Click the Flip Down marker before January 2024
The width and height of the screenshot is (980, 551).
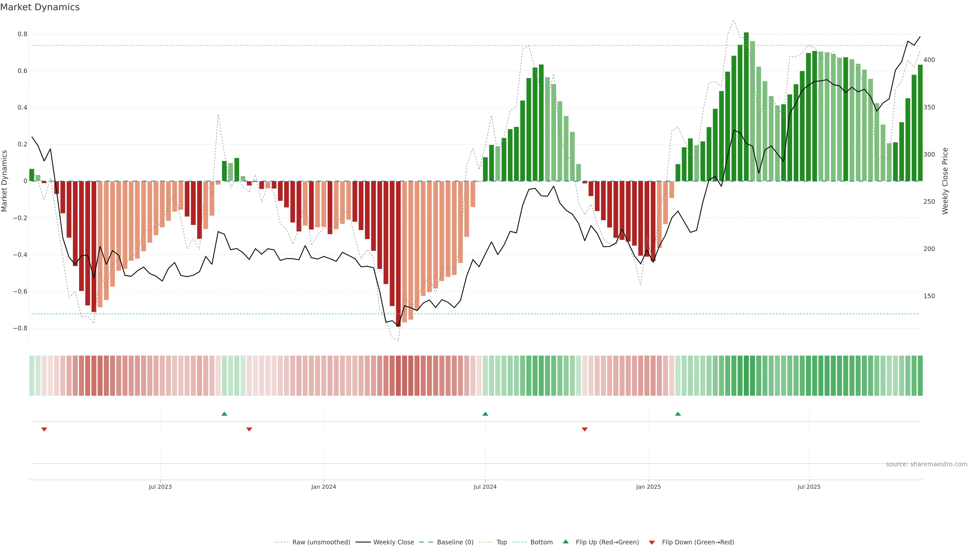click(x=249, y=429)
